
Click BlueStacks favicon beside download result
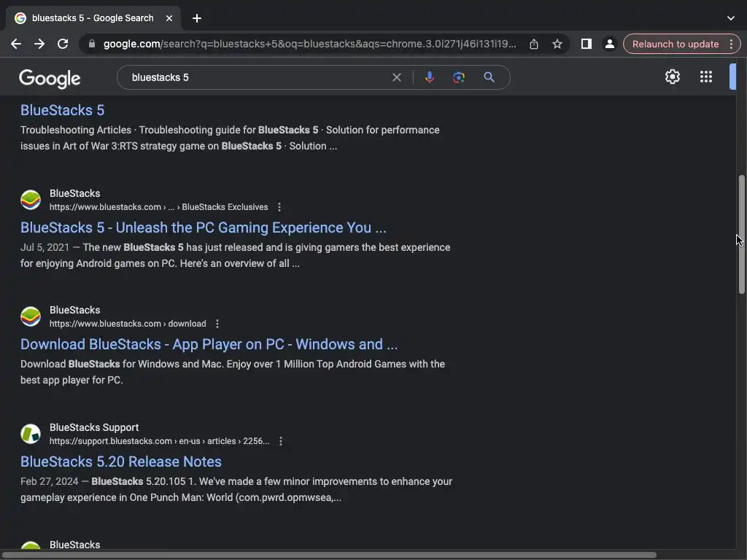click(31, 316)
